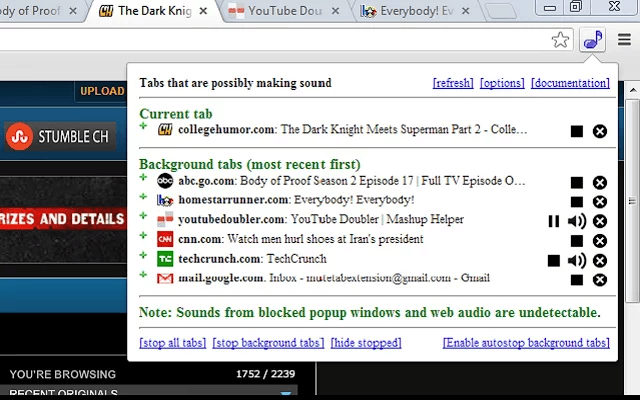Click the music note extension icon
The height and width of the screenshot is (400, 640).
click(593, 40)
